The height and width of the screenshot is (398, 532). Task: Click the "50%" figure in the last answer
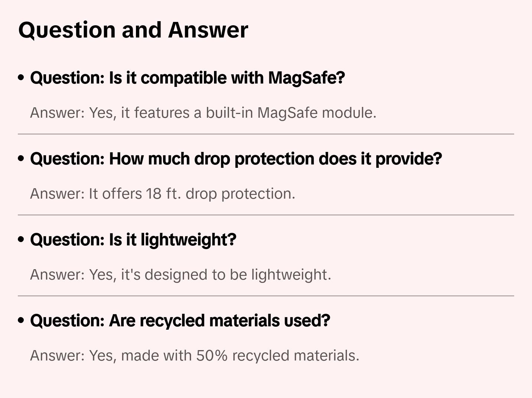click(x=212, y=356)
